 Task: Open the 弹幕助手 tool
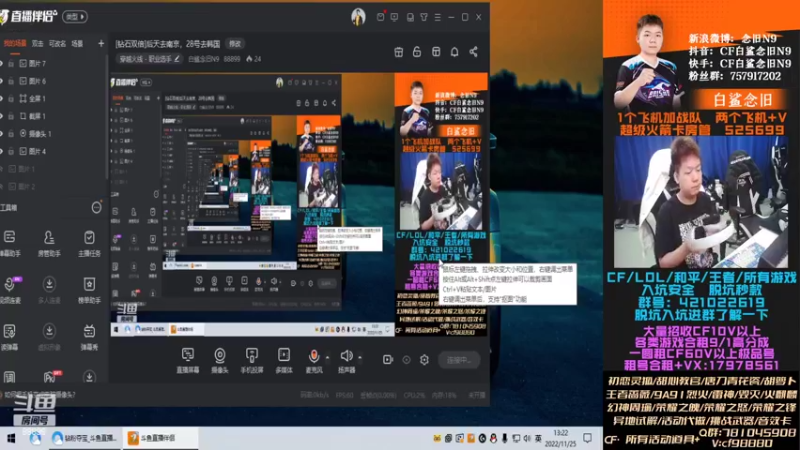(9, 243)
